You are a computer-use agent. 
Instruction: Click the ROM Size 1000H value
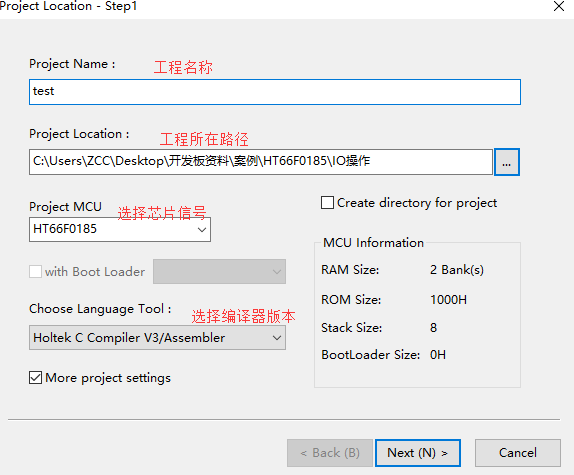tap(448, 300)
